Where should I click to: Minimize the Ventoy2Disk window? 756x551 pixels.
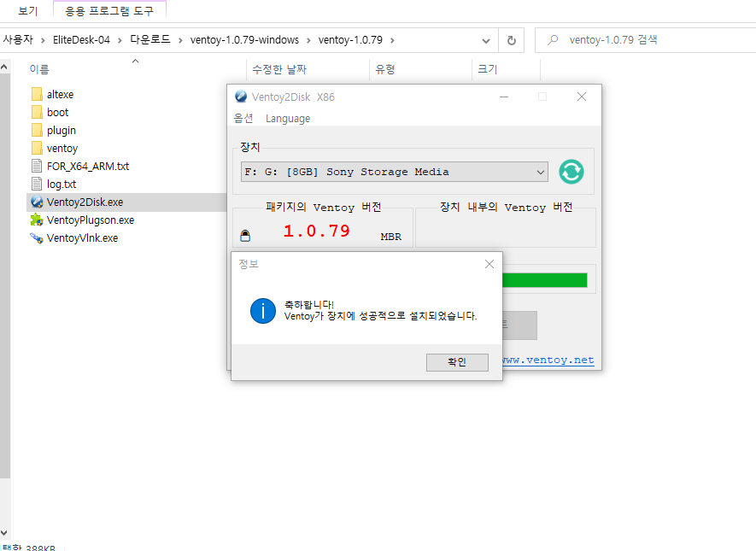click(504, 97)
